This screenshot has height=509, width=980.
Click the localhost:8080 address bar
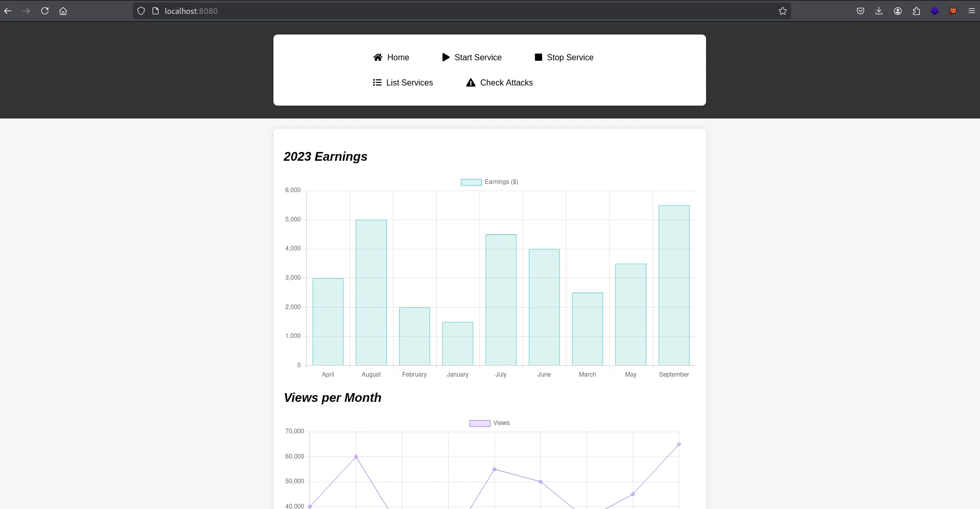coord(463,11)
